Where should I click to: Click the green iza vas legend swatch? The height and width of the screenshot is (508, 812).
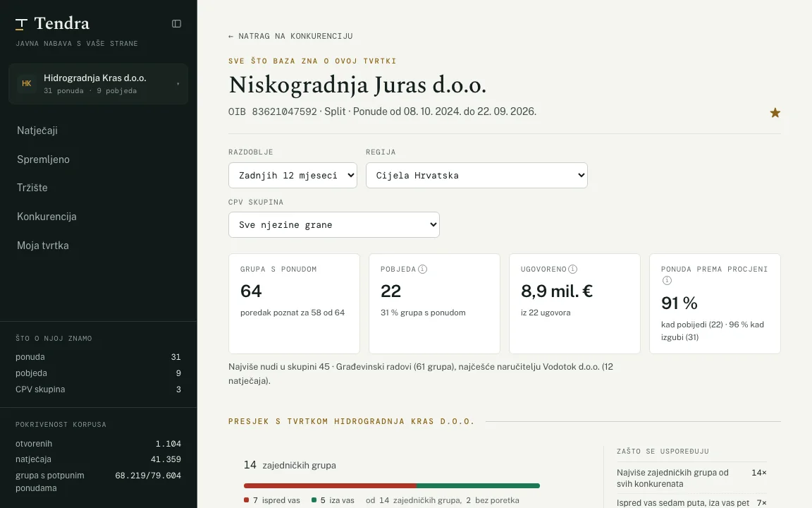(314, 500)
